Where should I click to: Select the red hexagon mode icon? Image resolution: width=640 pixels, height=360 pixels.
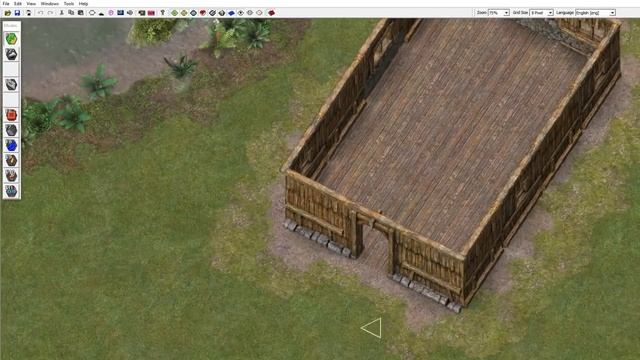click(x=11, y=115)
